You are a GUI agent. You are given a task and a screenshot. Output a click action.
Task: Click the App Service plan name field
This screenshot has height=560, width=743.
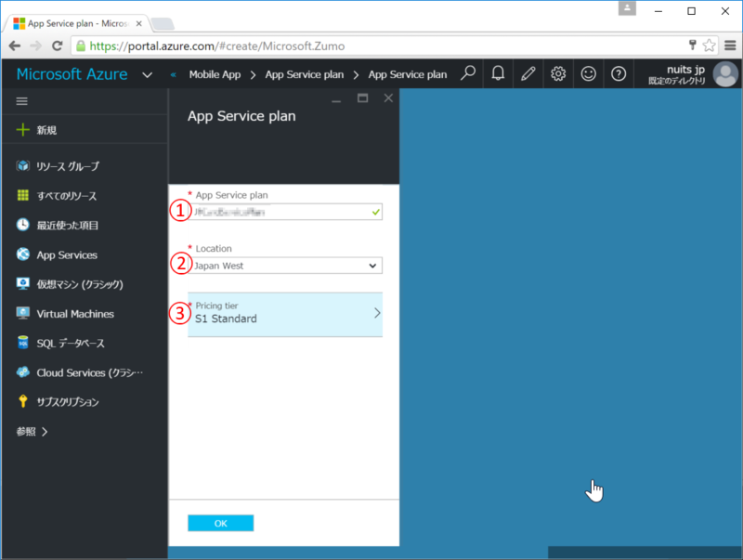pos(285,212)
